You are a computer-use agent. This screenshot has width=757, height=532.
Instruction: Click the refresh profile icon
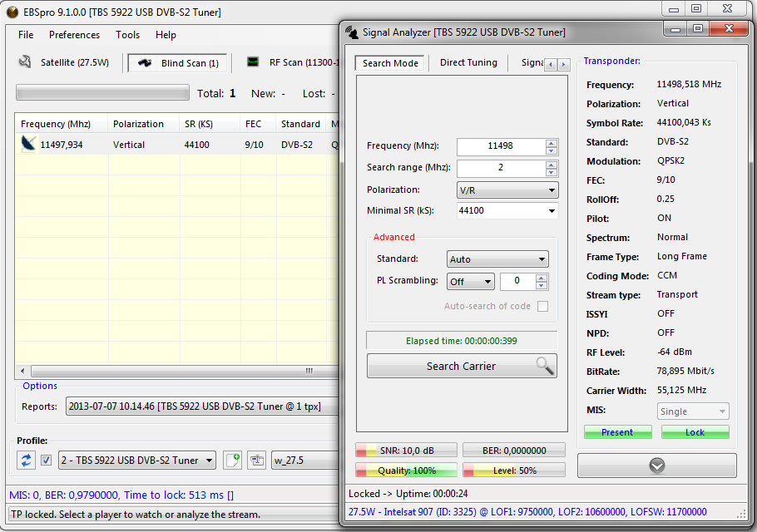[26, 461]
